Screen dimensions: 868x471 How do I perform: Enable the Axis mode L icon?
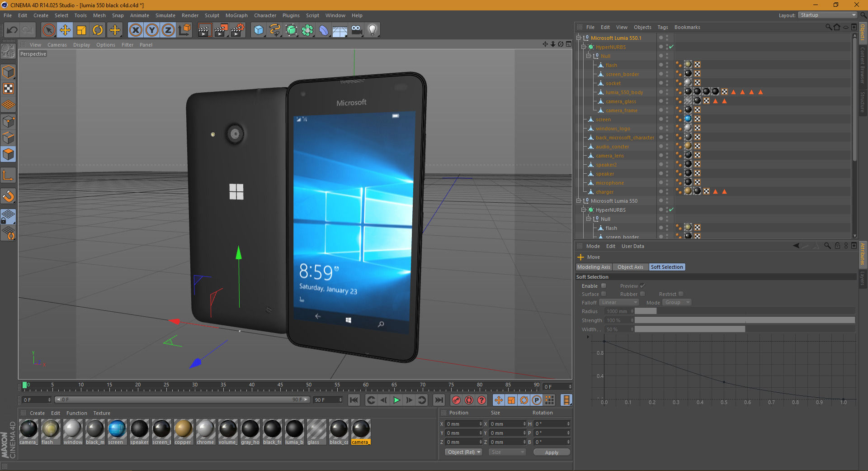tap(8, 175)
